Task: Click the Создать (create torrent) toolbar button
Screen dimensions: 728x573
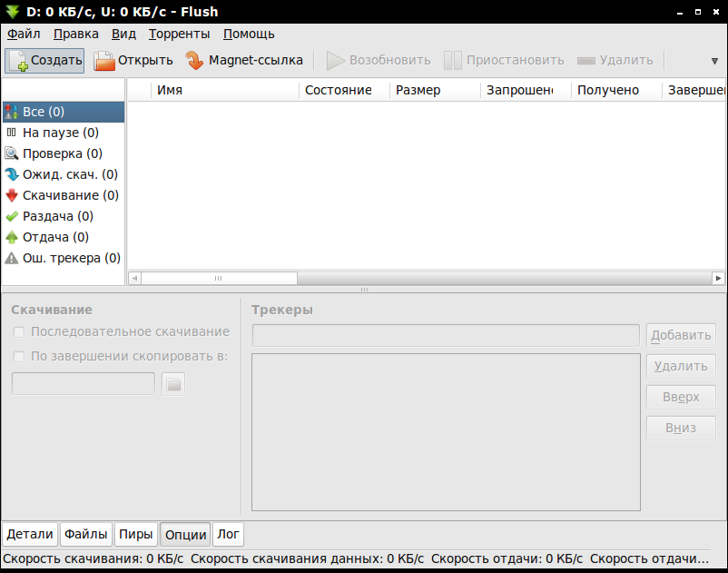Action: point(44,60)
